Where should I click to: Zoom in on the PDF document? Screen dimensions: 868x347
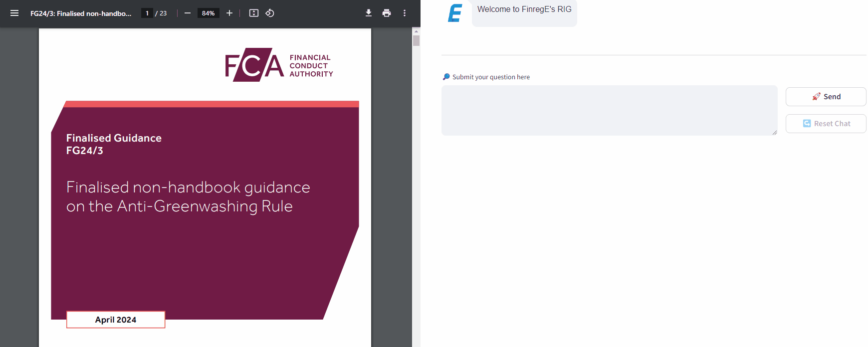229,13
